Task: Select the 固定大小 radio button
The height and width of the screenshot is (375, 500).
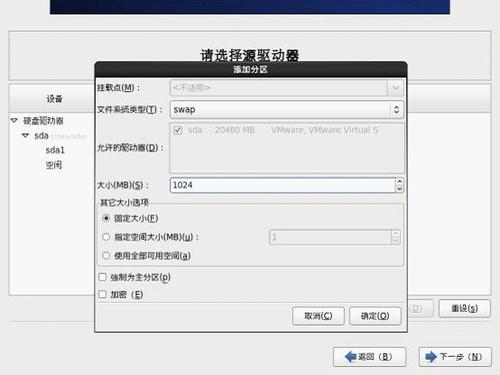Action: (x=106, y=218)
